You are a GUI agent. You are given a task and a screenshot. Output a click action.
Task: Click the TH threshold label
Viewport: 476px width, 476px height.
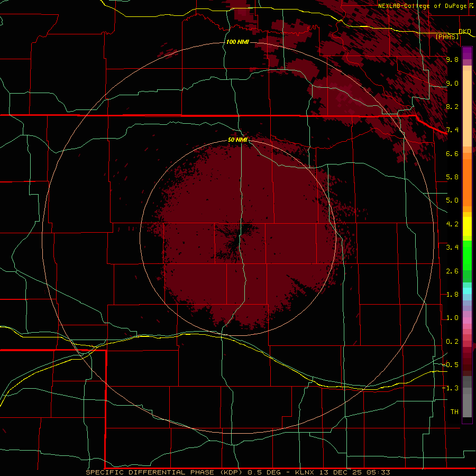click(x=454, y=411)
